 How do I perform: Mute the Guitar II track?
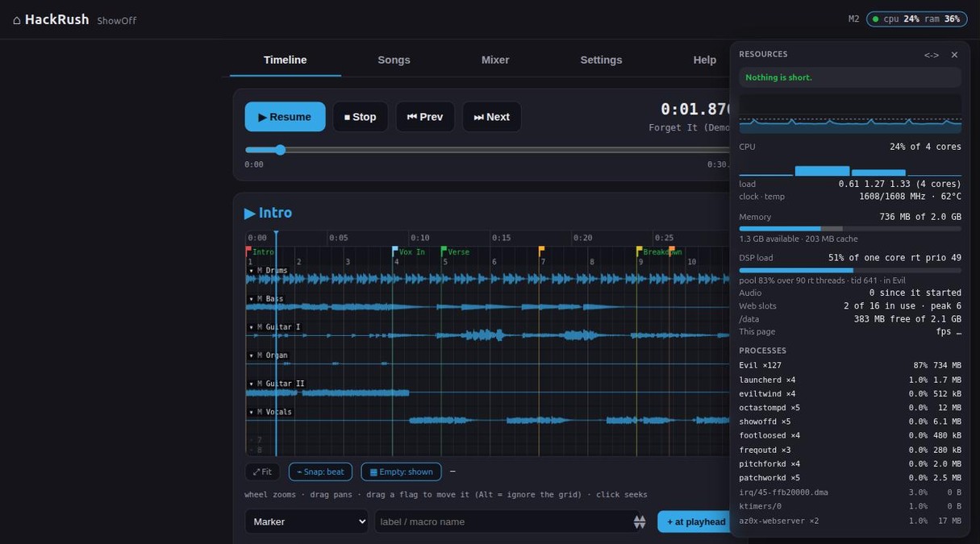click(260, 384)
